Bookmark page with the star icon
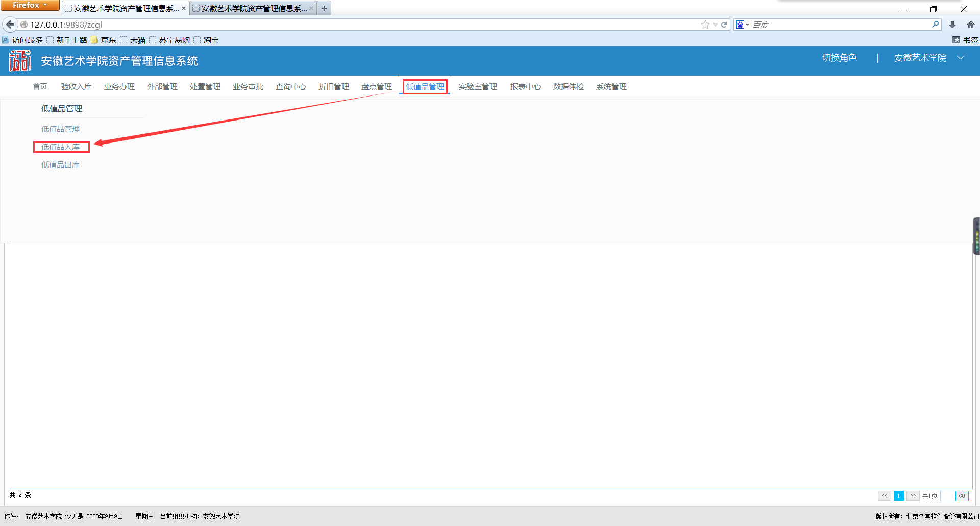 tap(705, 25)
